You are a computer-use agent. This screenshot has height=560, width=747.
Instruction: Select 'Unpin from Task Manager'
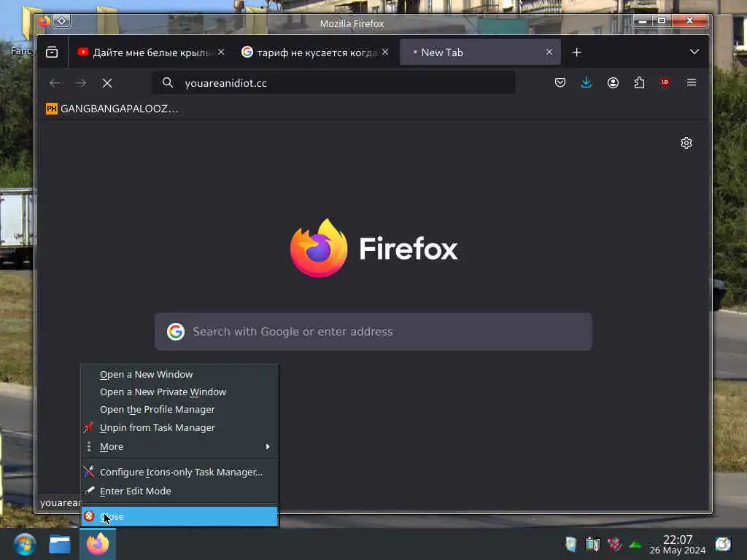179,427
